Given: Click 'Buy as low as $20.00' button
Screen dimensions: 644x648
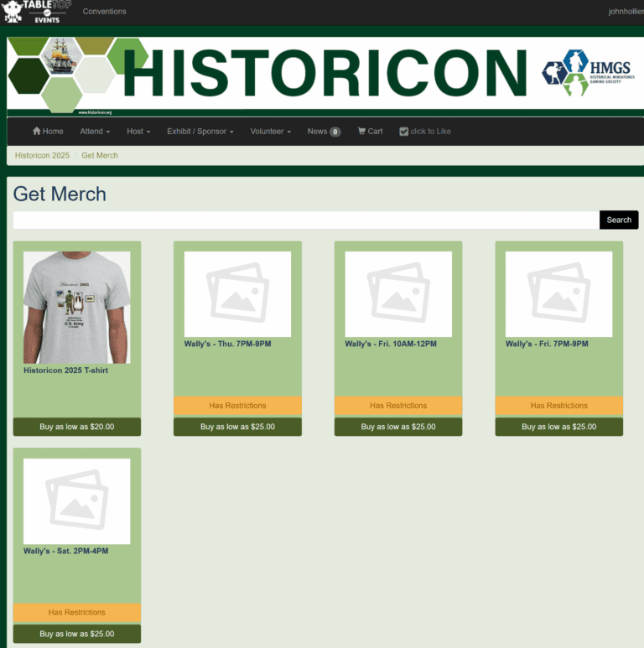Looking at the screenshot, I should (x=77, y=427).
